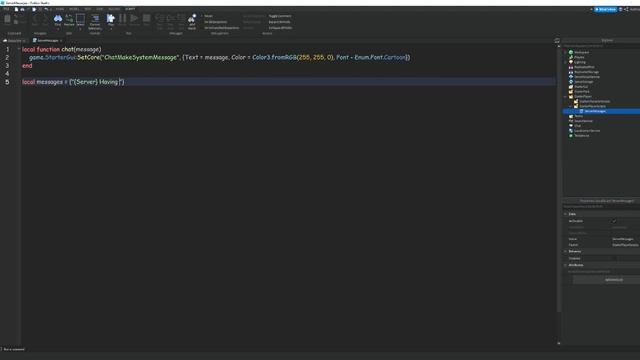Switch to the HOME ribbon tab
The image size is (640, 360).
pyautogui.click(x=60, y=9)
